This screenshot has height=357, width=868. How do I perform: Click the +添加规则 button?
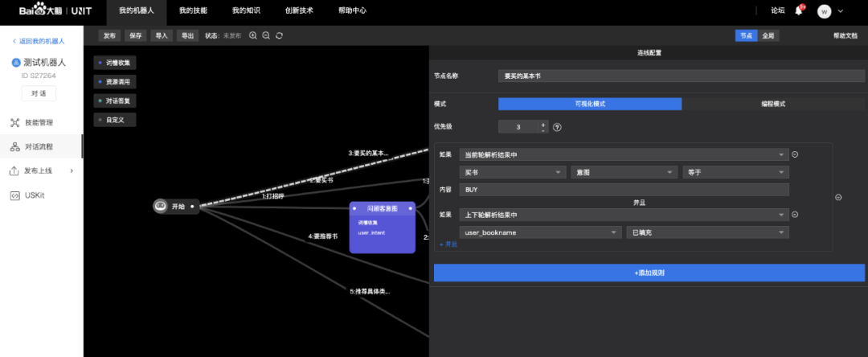coord(649,273)
